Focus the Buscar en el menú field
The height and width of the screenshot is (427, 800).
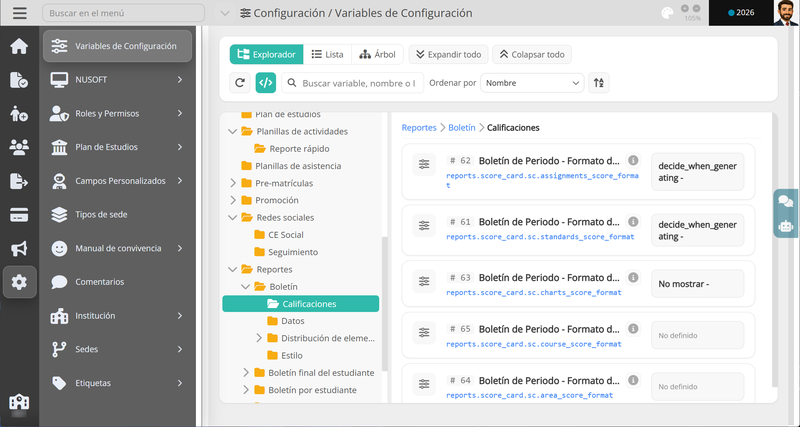pyautogui.click(x=123, y=13)
